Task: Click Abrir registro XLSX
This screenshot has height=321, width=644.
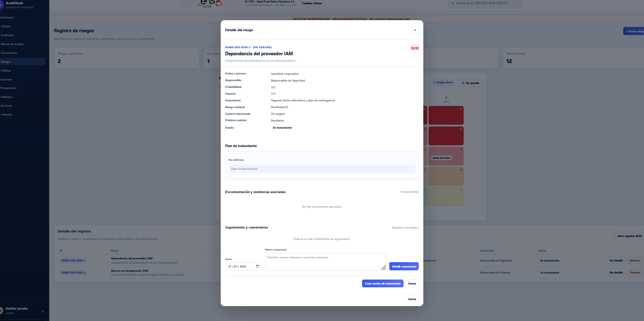Action: 629,236
